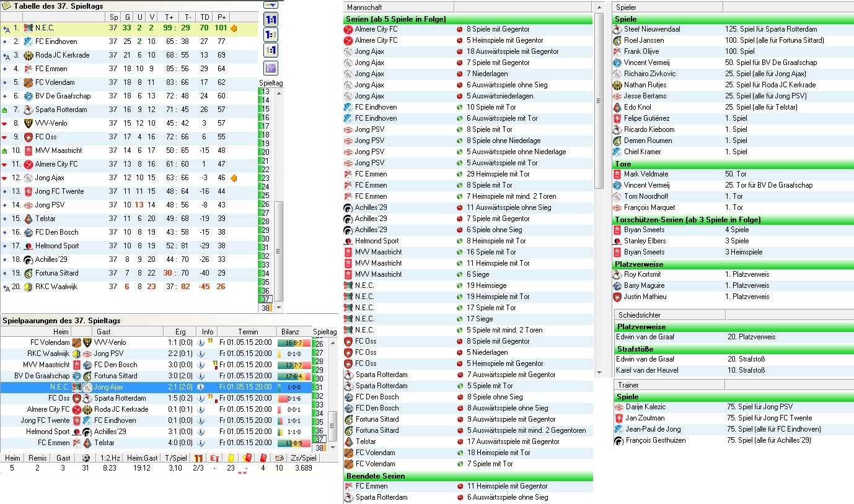The image size is (854, 504).
Task: Click the Bilanz column header in fixtures
Action: [294, 332]
